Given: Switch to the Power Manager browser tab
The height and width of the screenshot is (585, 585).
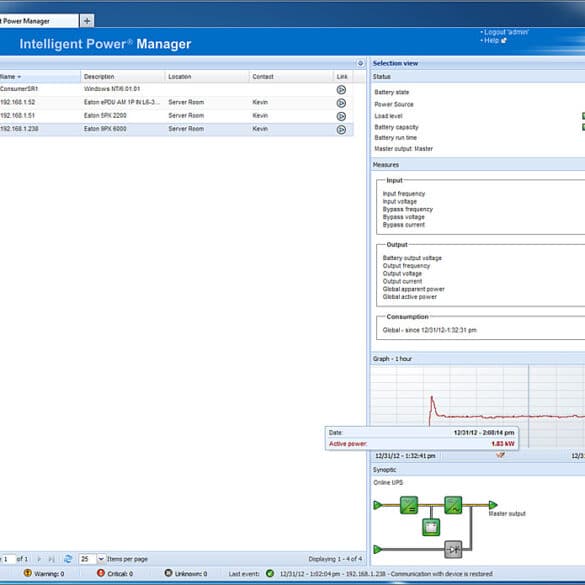Looking at the screenshot, I should click(39, 21).
